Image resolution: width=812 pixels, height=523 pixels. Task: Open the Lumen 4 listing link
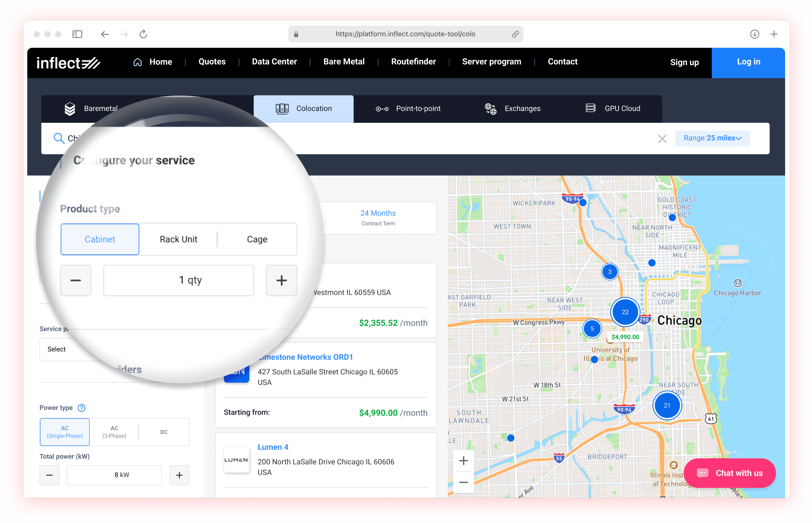pos(273,447)
